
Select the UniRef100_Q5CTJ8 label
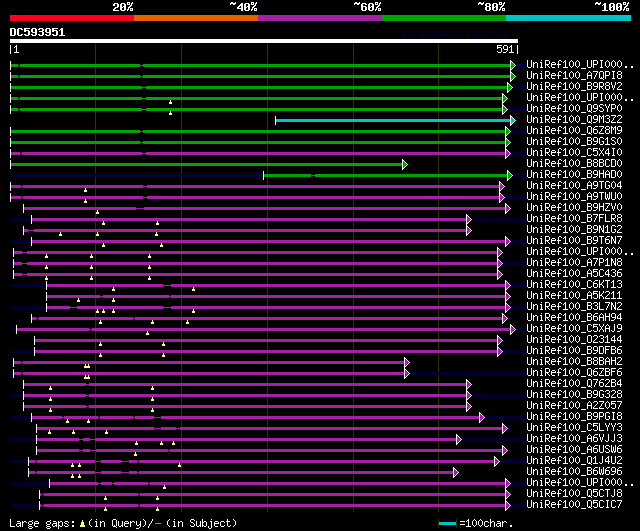pyautogui.click(x=574, y=494)
